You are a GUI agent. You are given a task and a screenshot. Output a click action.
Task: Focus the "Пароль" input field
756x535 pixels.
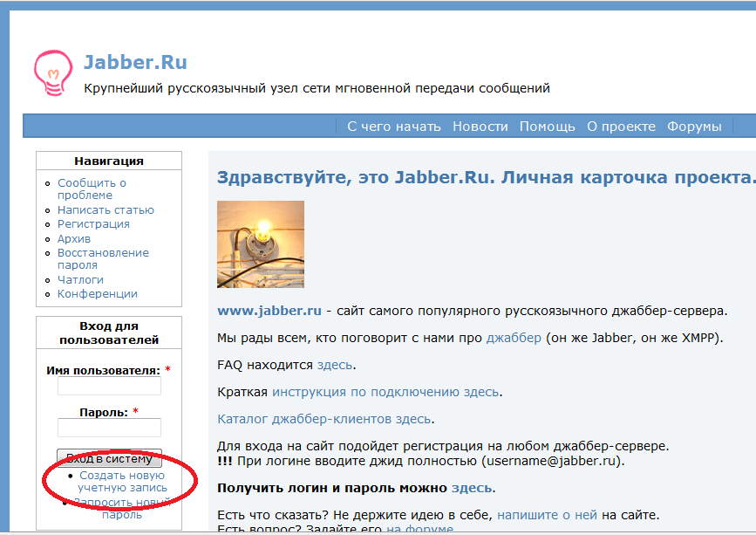[110, 428]
